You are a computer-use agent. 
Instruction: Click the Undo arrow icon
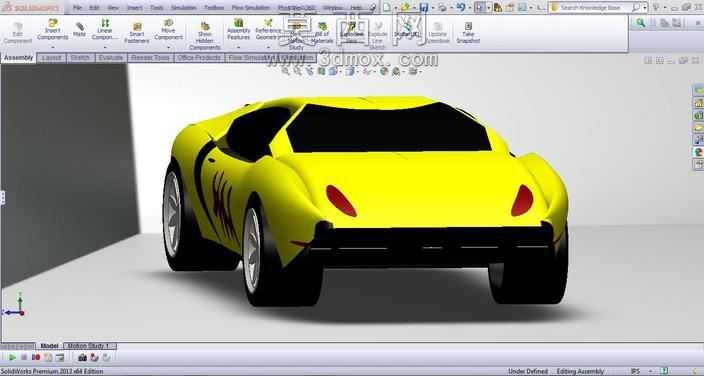click(461, 7)
